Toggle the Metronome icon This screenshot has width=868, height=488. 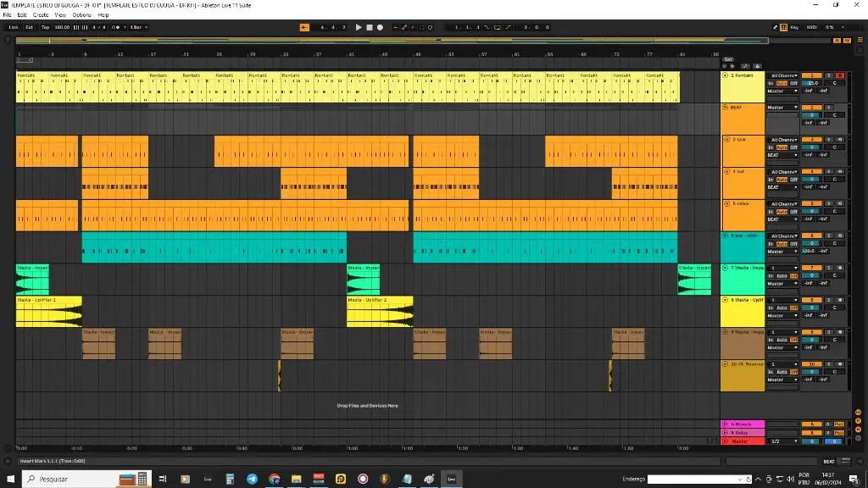pyautogui.click(x=115, y=27)
